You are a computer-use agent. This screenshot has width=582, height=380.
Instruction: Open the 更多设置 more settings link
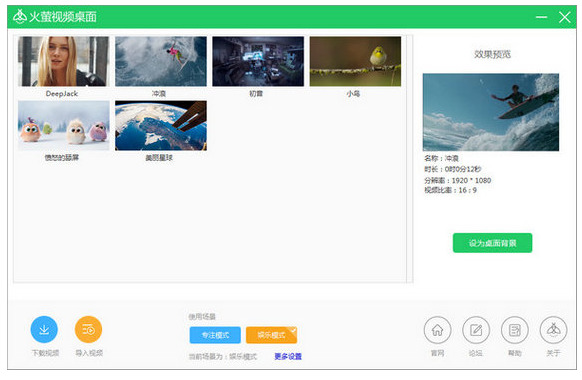pos(288,357)
